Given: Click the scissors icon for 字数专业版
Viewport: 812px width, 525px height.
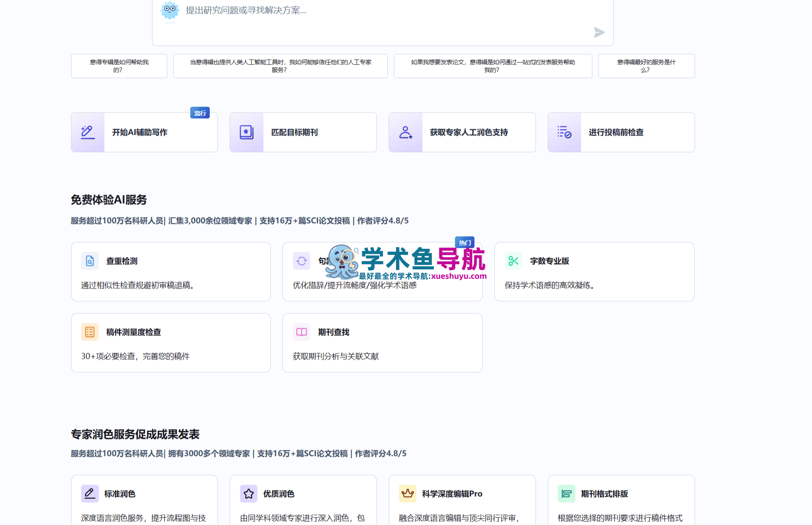Looking at the screenshot, I should click(x=513, y=261).
